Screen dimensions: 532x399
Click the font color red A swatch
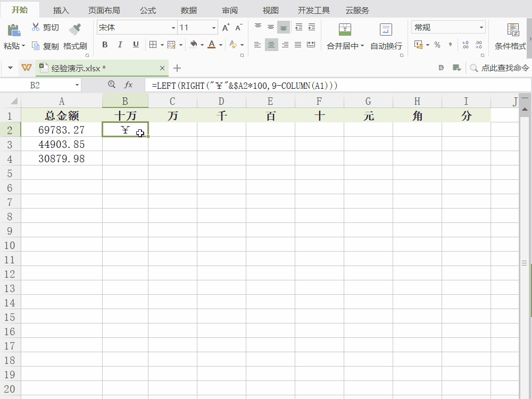[212, 45]
